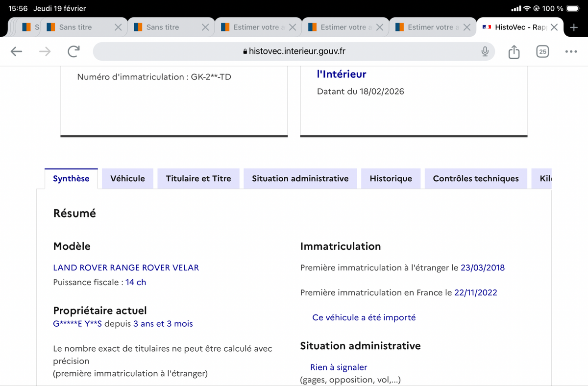Click the fiscal power value 14 ch
The height and width of the screenshot is (386, 588).
tap(136, 282)
